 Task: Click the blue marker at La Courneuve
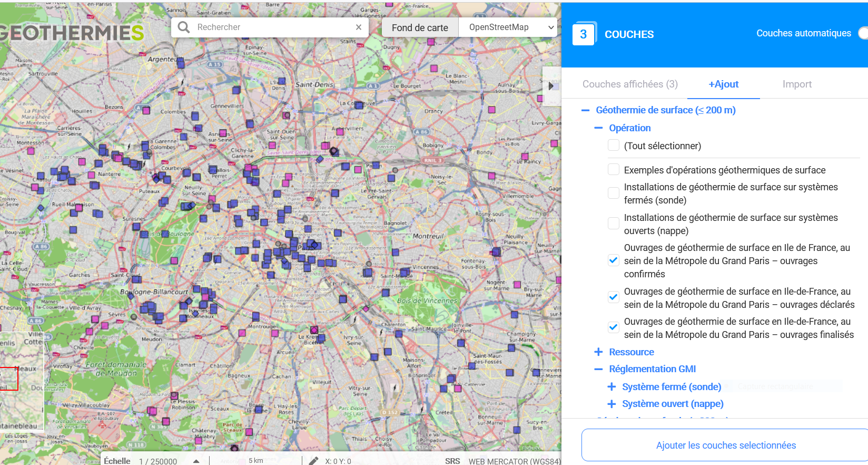point(359,105)
